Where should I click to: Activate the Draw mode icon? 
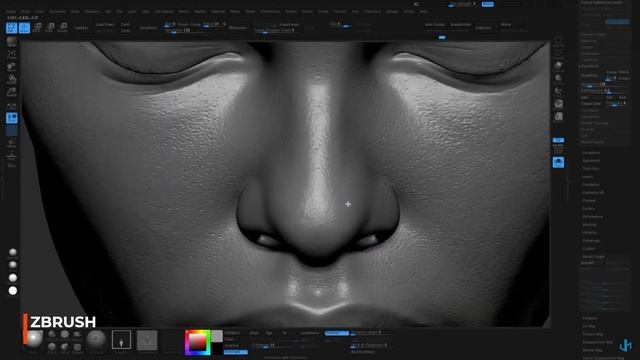(x=24, y=28)
